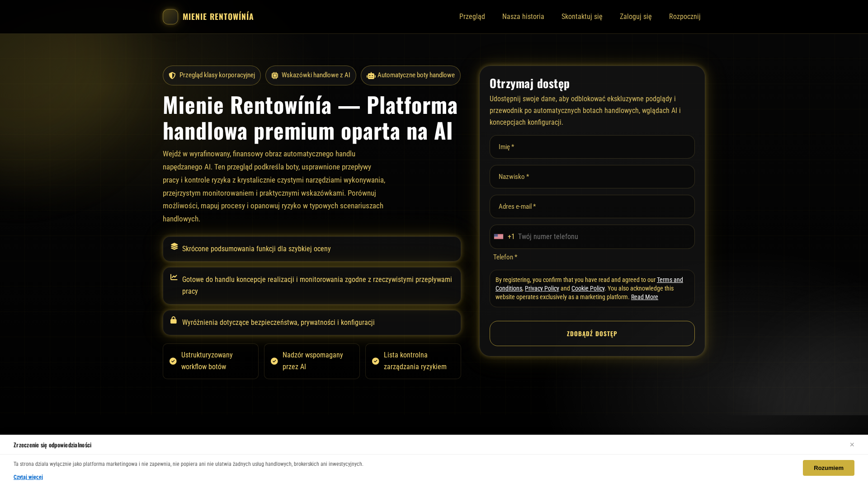Click the Telefon * label
Viewport: 868px width, 488px height.
(x=505, y=257)
